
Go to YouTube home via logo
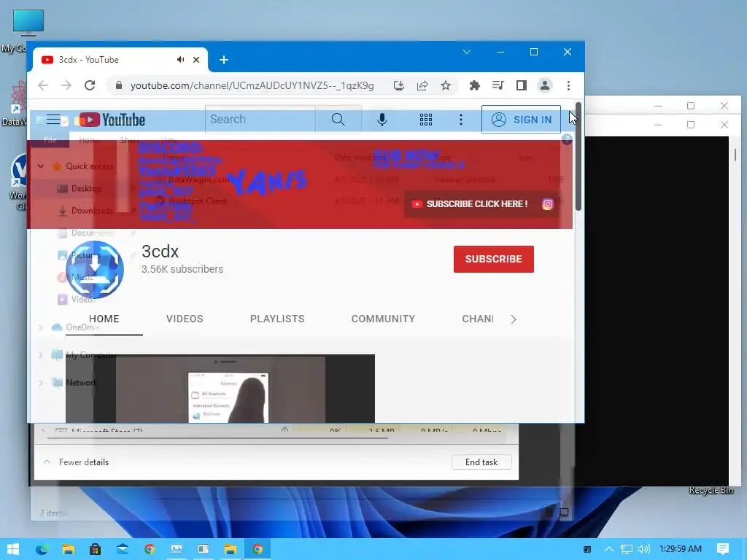coord(112,120)
